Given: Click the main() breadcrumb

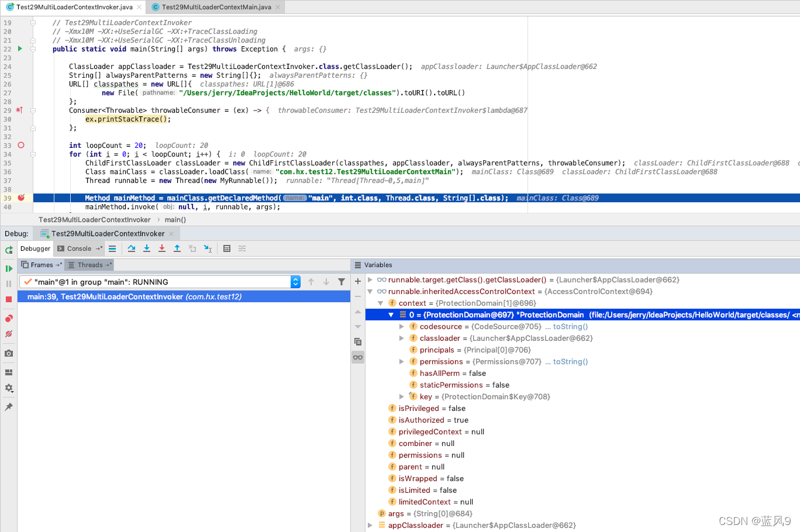Looking at the screenshot, I should pyautogui.click(x=175, y=220).
